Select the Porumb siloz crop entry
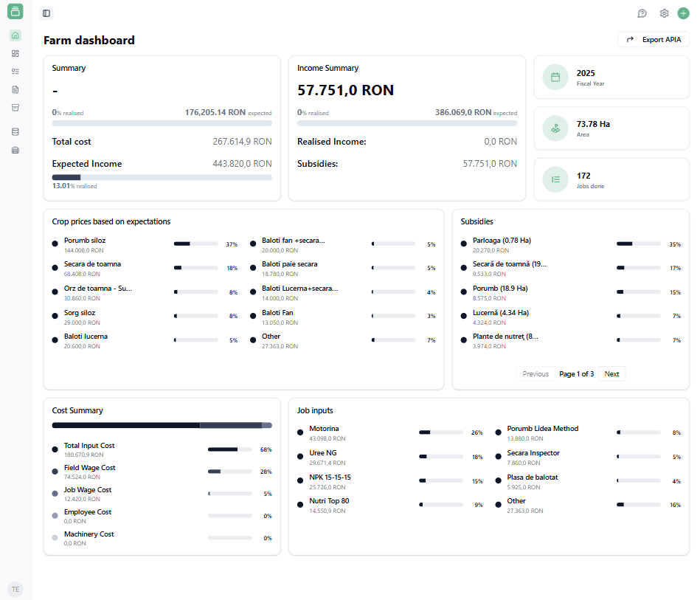Image resolution: width=700 pixels, height=600 pixels. [x=85, y=244]
